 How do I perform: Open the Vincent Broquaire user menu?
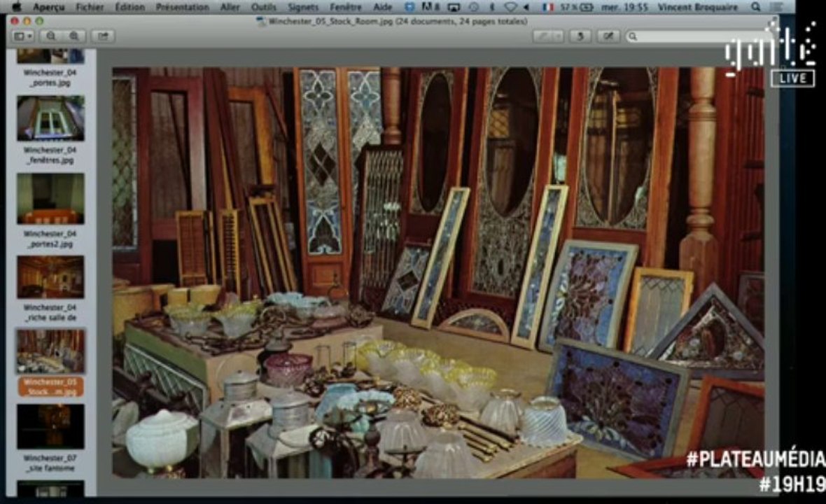pos(697,8)
